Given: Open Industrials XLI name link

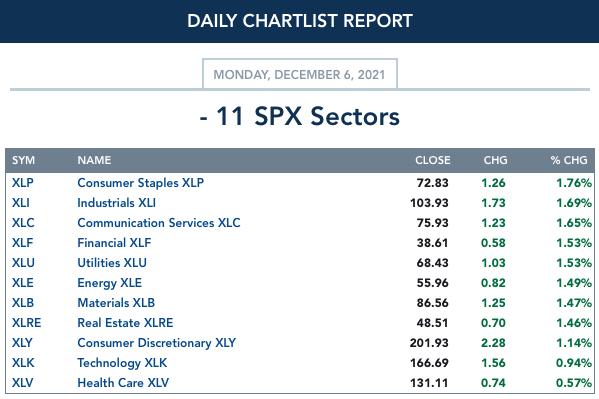Looking at the screenshot, I should click(x=117, y=203).
